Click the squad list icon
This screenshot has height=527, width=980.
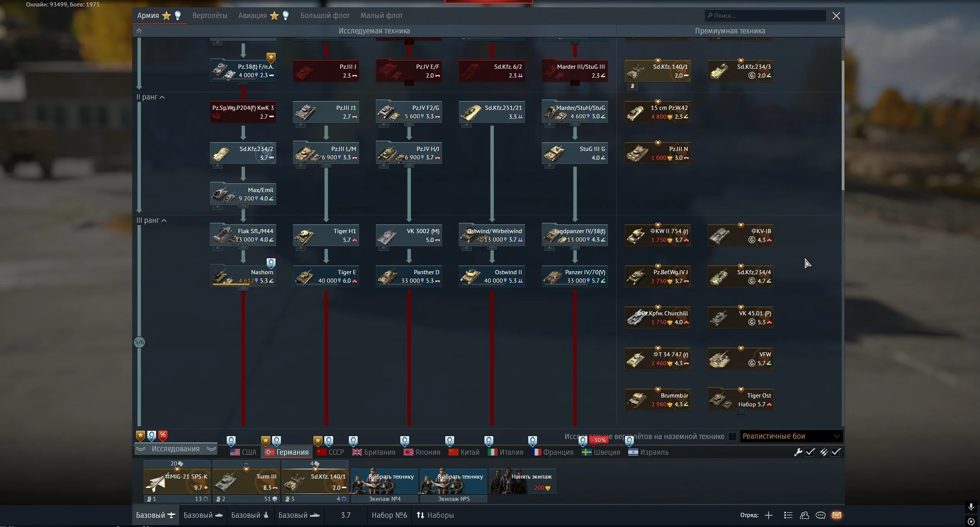[788, 515]
